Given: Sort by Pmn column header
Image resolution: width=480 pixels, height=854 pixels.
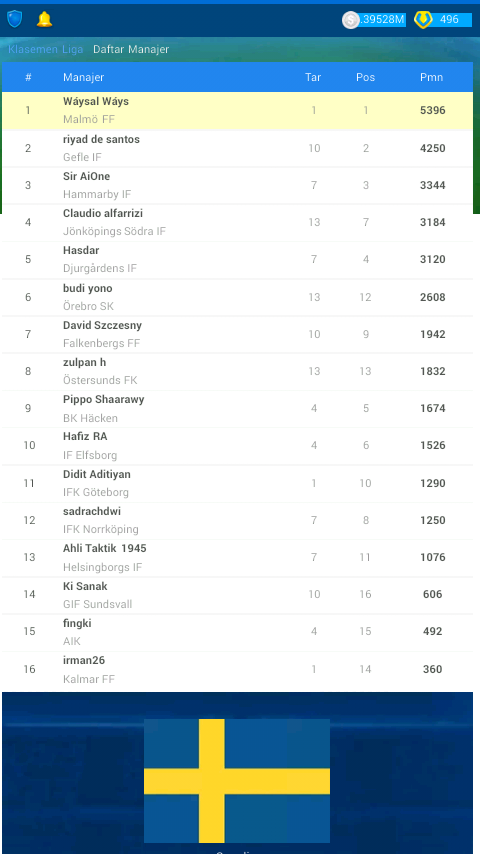Looking at the screenshot, I should (x=432, y=77).
